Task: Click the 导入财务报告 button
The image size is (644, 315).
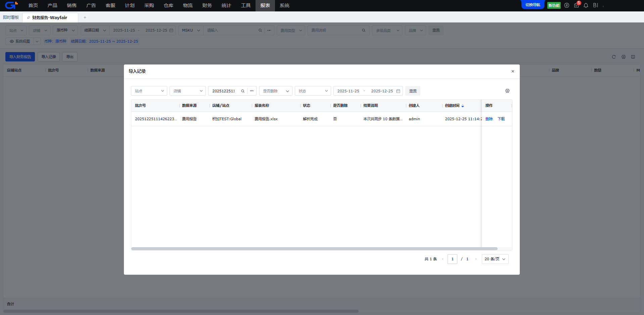Action: coord(20,57)
